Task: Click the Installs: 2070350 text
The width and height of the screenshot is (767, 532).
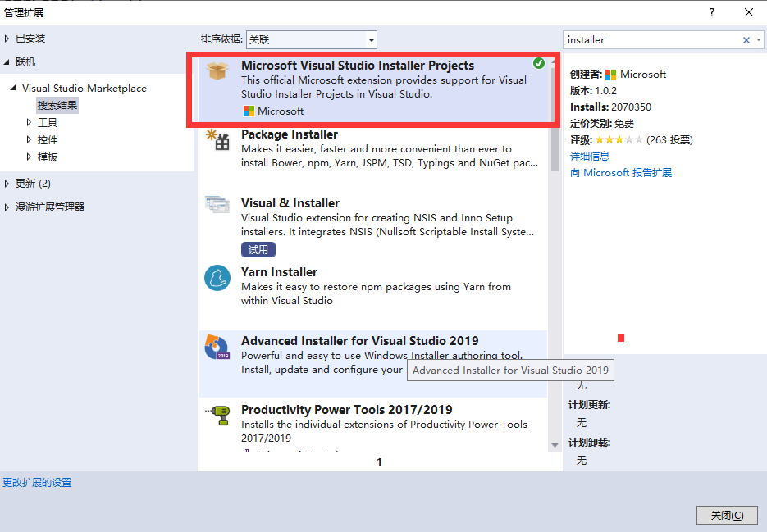Action: pyautogui.click(x=610, y=107)
